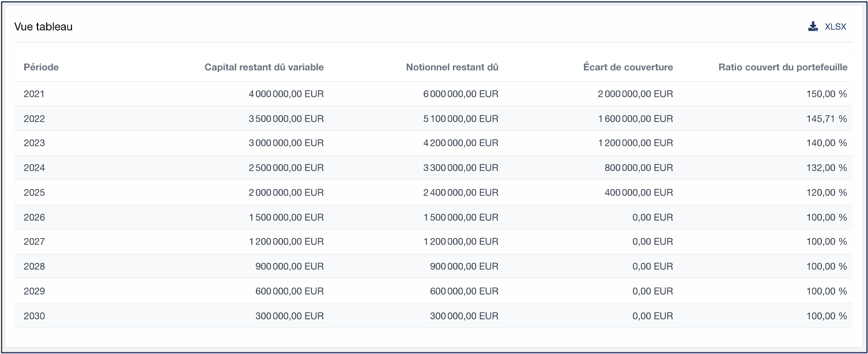Click the 6 000 000,00 EUR notional value
Image resolution: width=868 pixels, height=354 pixels.
(x=461, y=94)
